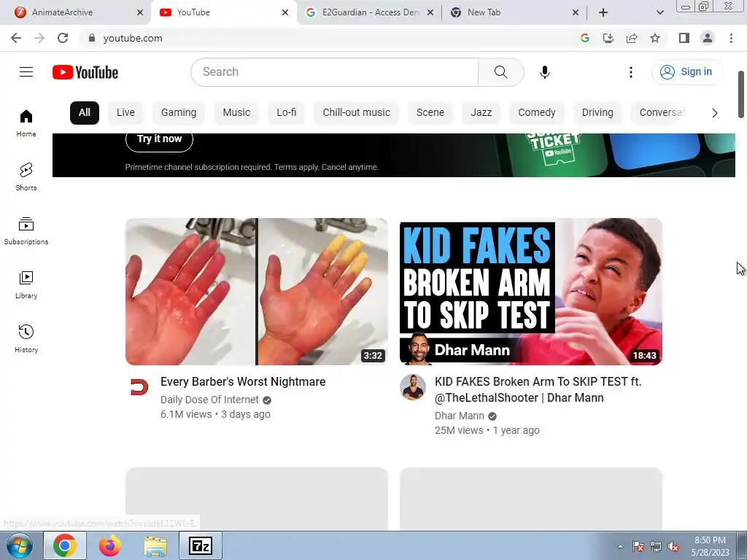Select the Driving filter chip
This screenshot has height=560, width=747.
pyautogui.click(x=597, y=113)
